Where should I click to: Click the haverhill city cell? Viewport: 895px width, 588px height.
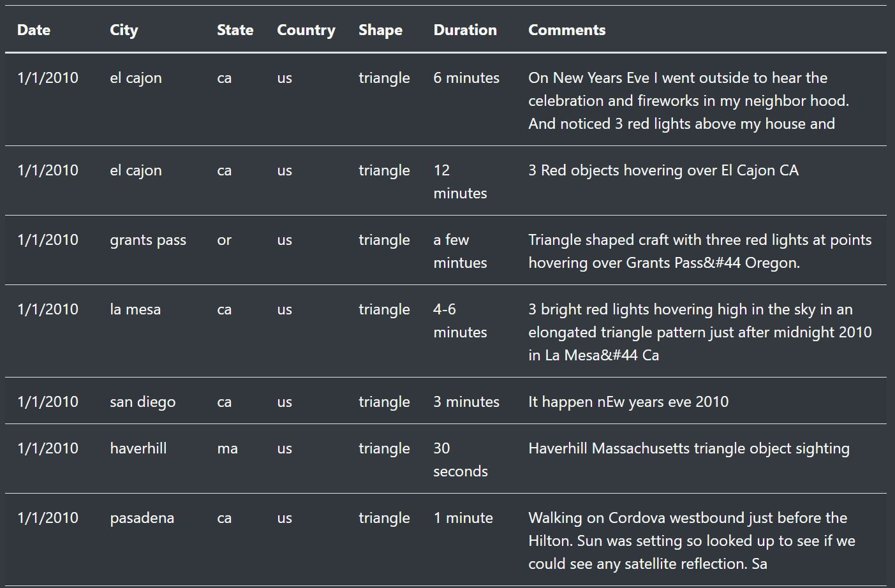[138, 448]
